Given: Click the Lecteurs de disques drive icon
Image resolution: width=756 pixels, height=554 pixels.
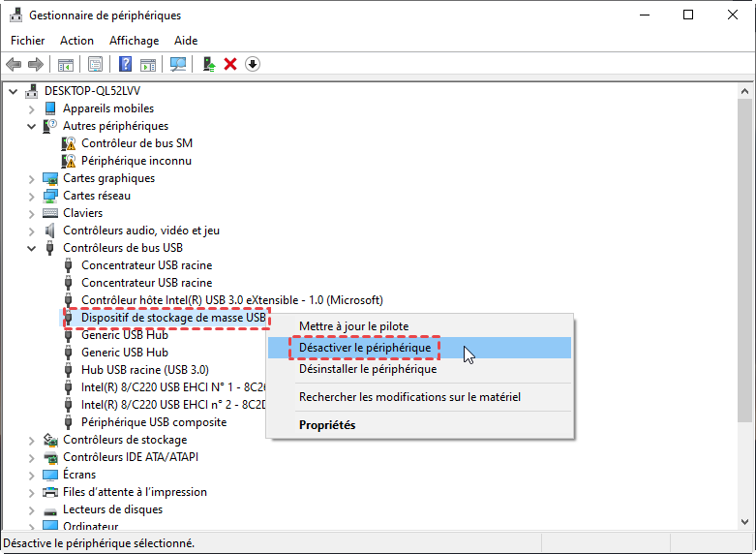Looking at the screenshot, I should click(x=50, y=510).
